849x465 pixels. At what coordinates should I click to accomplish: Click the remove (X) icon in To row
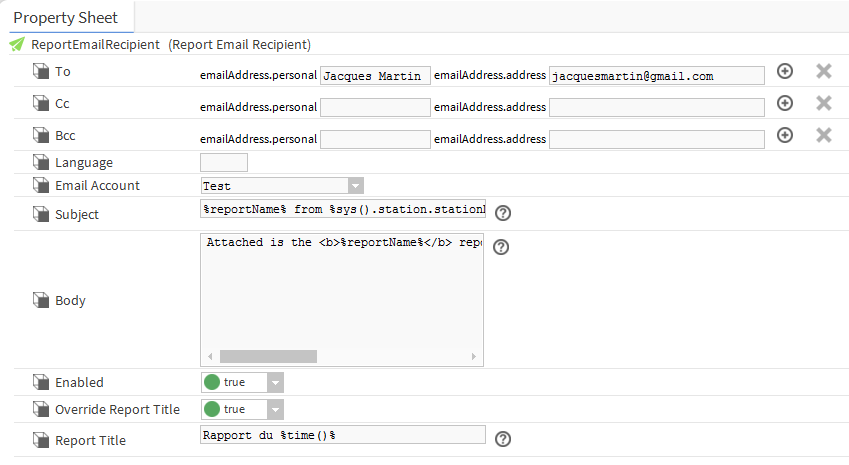(x=824, y=72)
